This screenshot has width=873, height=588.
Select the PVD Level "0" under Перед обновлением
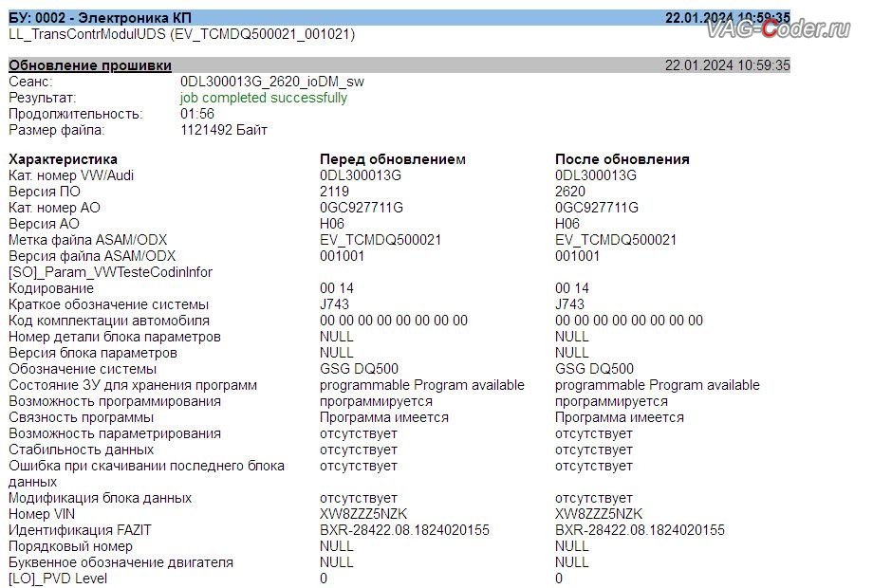[324, 579]
